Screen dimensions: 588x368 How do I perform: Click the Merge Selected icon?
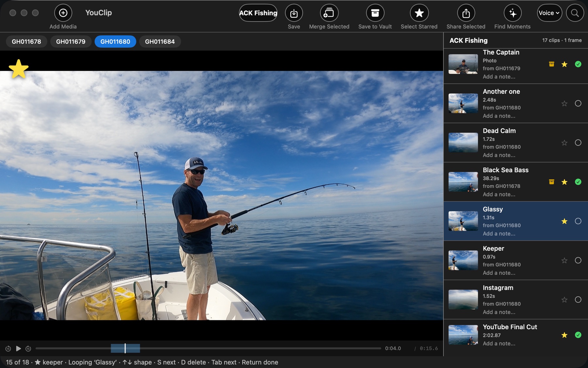[x=329, y=13]
